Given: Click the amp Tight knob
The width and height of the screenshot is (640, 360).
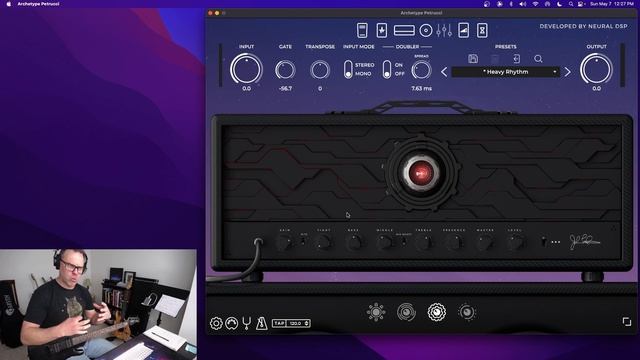Looking at the screenshot, I should click(x=323, y=243).
